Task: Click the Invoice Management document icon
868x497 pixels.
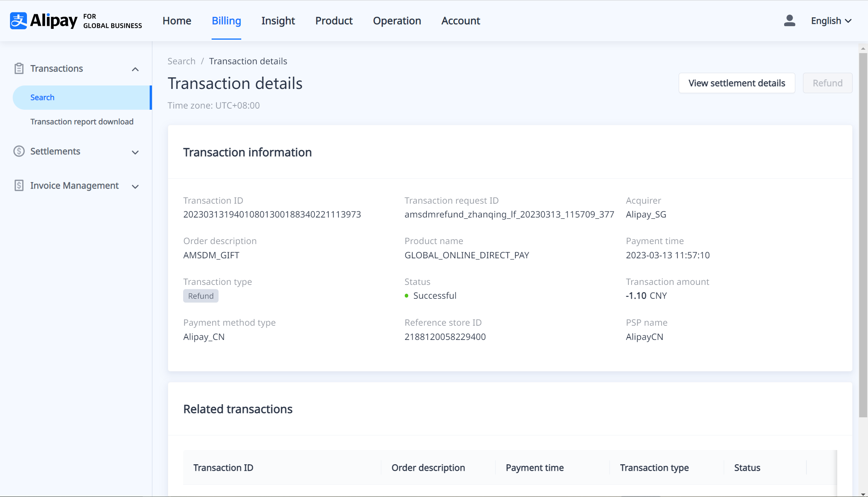Action: coord(19,186)
